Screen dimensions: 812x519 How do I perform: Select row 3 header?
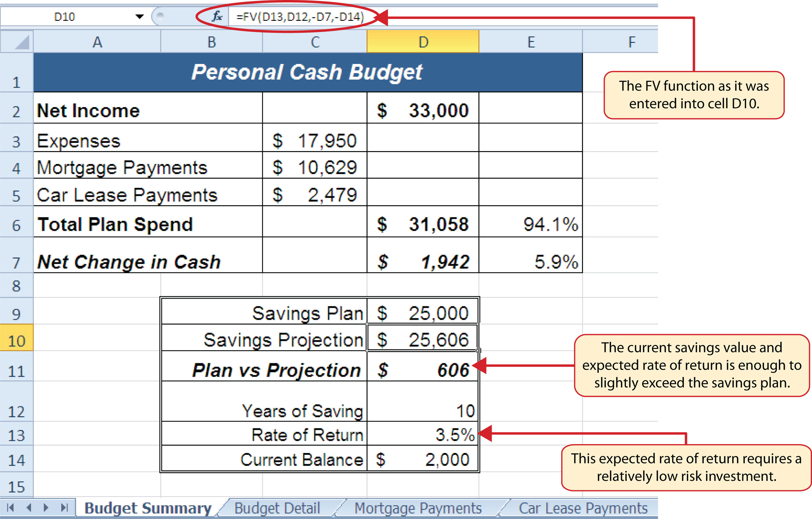[x=16, y=138]
